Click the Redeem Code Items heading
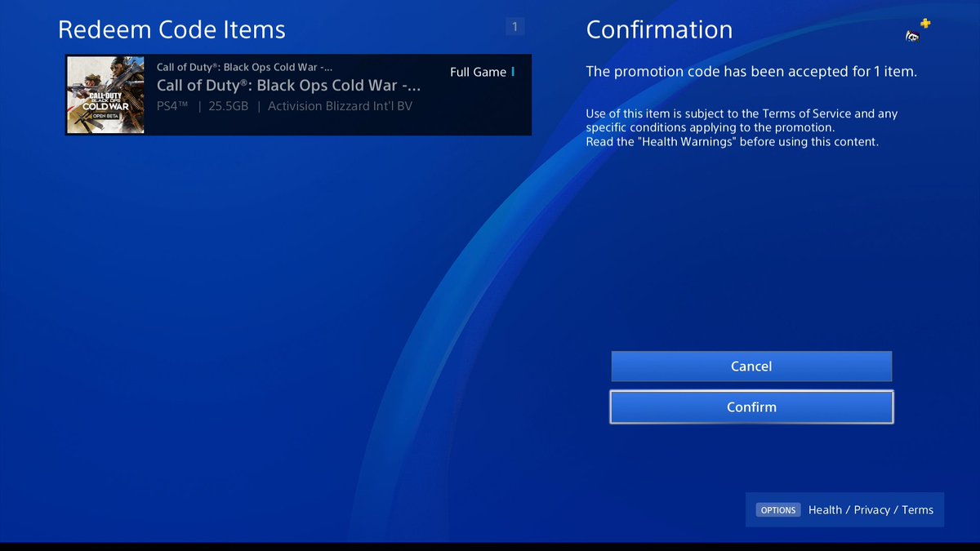980x551 pixels. coord(171,30)
